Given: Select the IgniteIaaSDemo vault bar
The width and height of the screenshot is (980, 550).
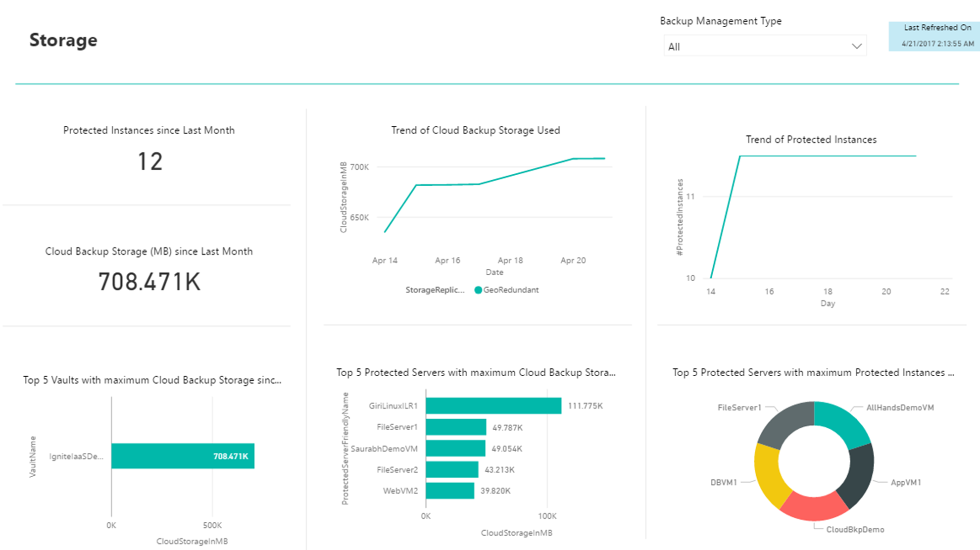Looking at the screenshot, I should click(x=182, y=456).
